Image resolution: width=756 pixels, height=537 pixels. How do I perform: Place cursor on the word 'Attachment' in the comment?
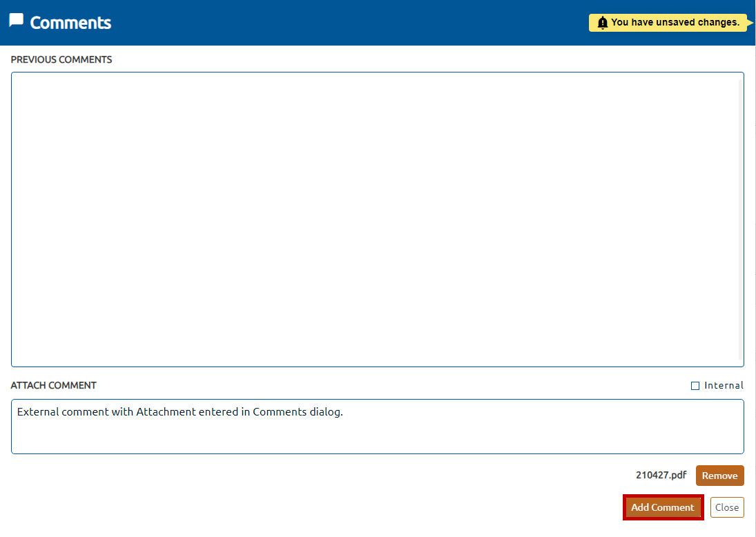click(166, 413)
